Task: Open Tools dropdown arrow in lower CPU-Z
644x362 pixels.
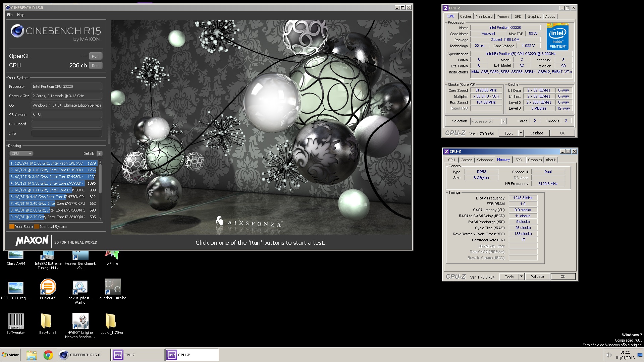Action: pos(521,277)
